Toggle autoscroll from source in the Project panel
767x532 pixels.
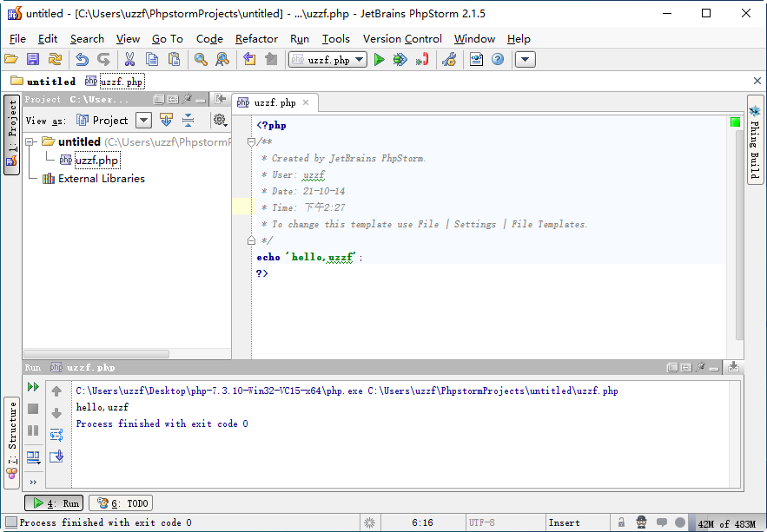pyautogui.click(x=166, y=120)
